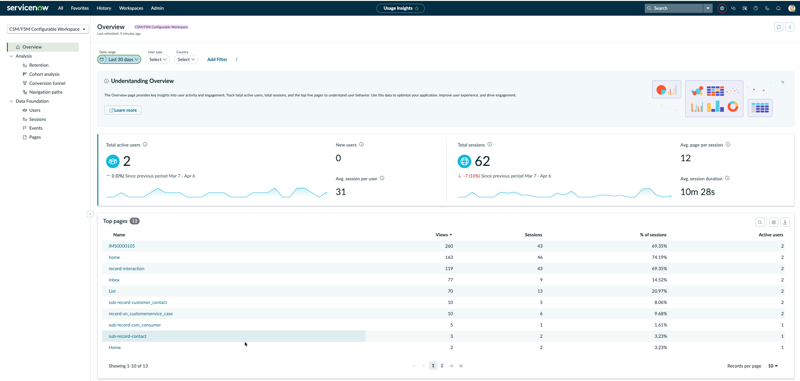Click the refresh icon button on Overview
Image resolution: width=800 pixels, height=381 pixels.
779,27
